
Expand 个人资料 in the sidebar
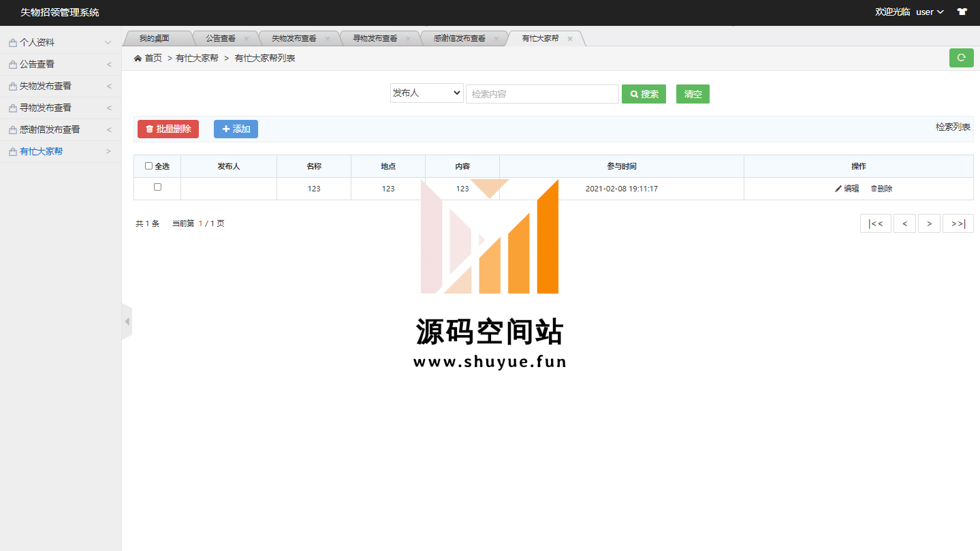[60, 42]
